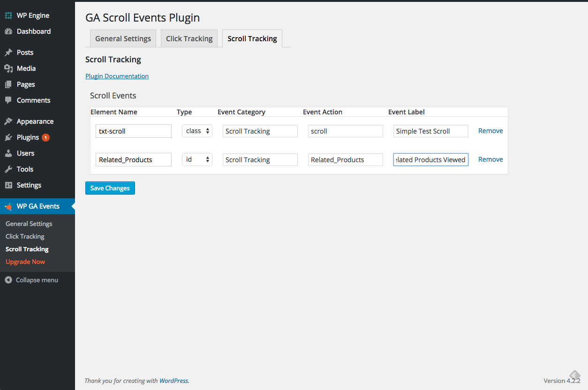
Task: Click the Event Label column header
Action: (x=407, y=112)
